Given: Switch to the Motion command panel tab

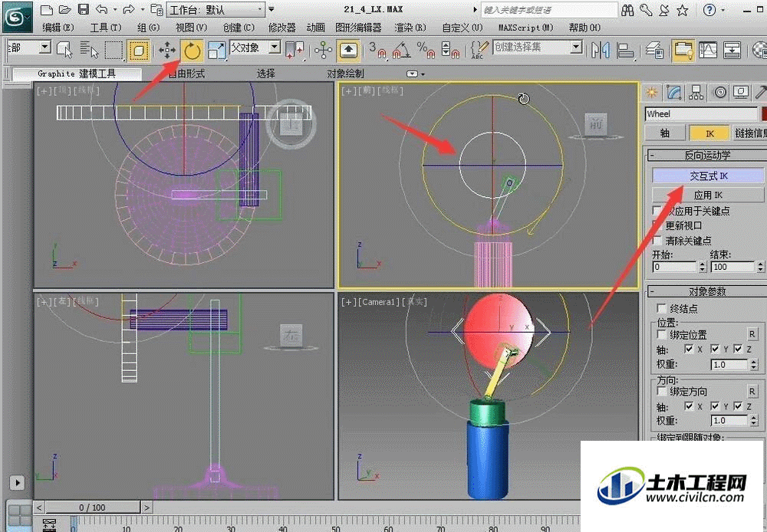Looking at the screenshot, I should click(x=720, y=92).
